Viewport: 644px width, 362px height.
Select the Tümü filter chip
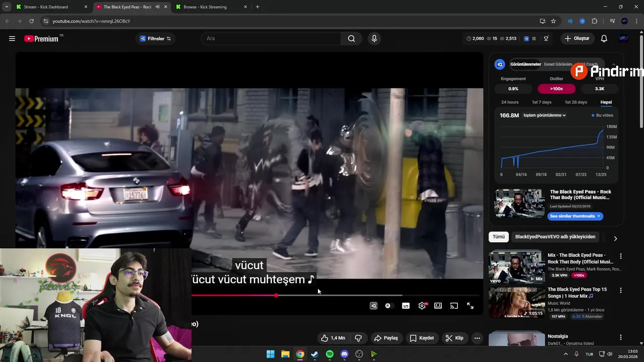pos(499,237)
